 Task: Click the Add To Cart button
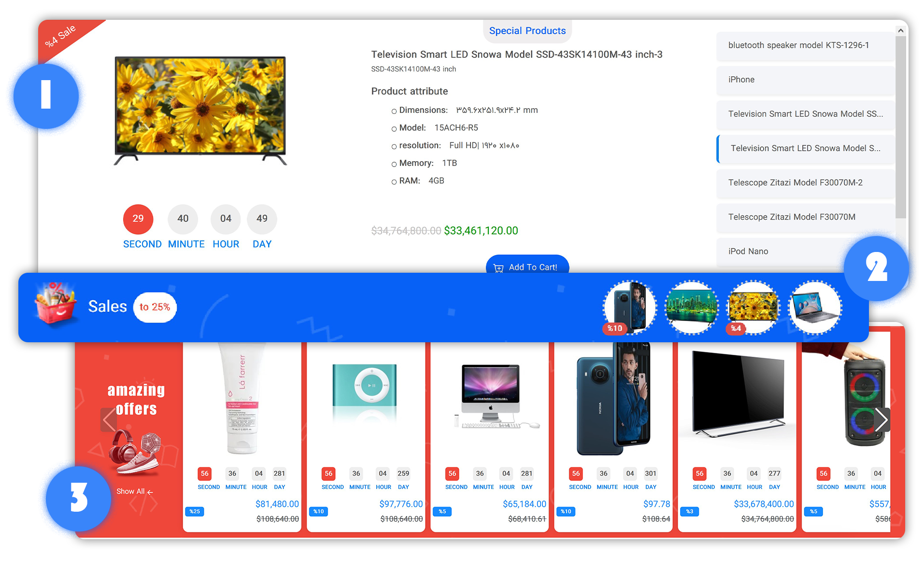click(x=527, y=267)
